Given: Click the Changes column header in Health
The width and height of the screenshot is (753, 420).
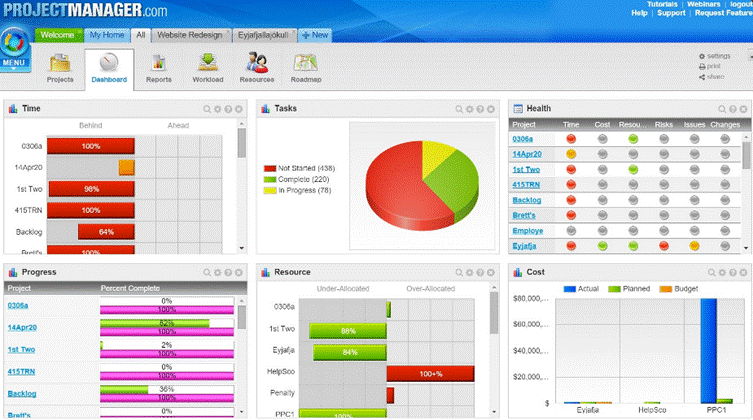Looking at the screenshot, I should (x=725, y=125).
